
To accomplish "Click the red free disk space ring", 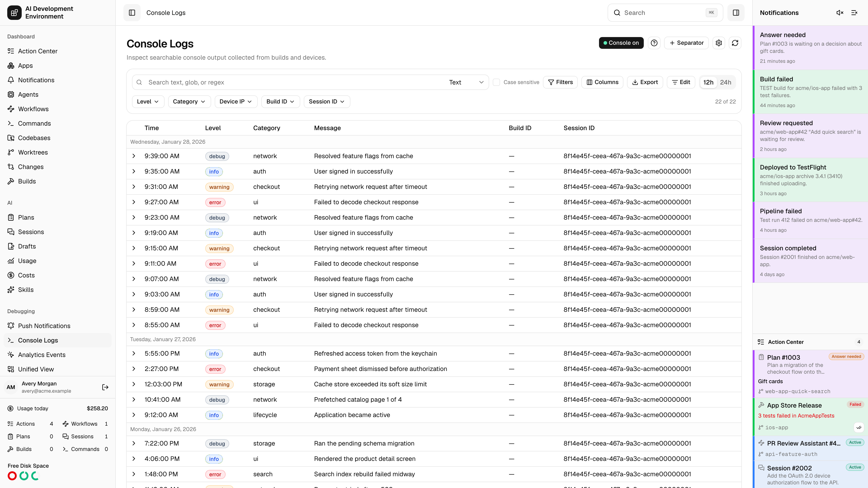I will coord(12,476).
